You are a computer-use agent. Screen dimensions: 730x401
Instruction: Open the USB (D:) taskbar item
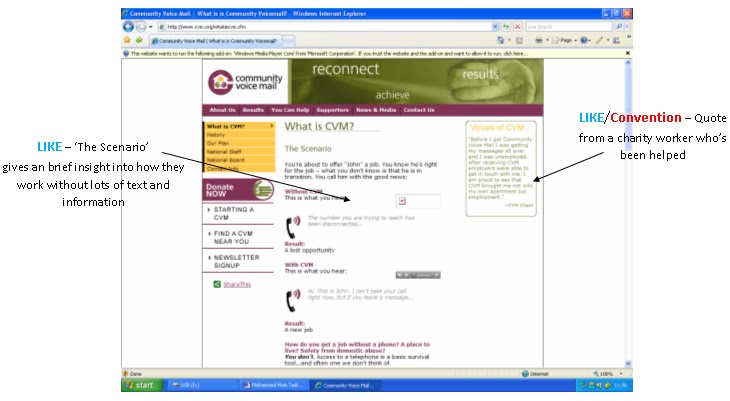(x=203, y=385)
